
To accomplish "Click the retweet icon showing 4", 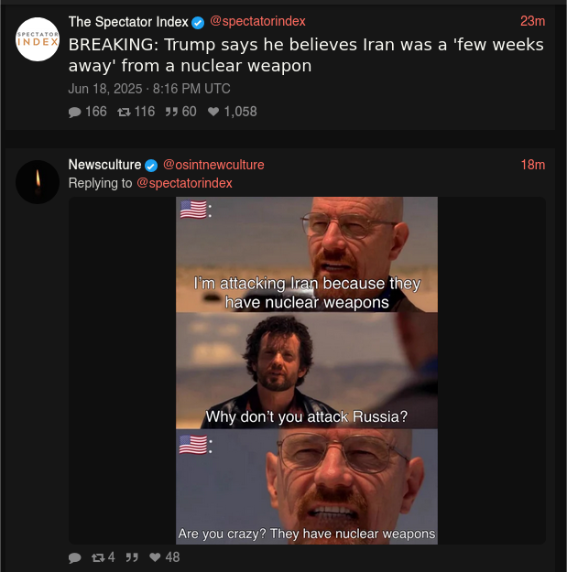I will (98, 557).
